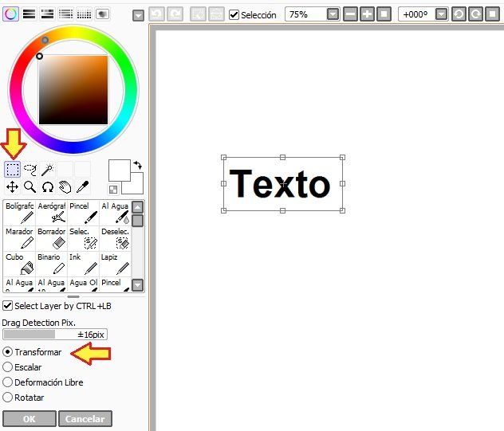Click the Drag Detection Pix slider
504x431 pixels.
tap(54, 335)
